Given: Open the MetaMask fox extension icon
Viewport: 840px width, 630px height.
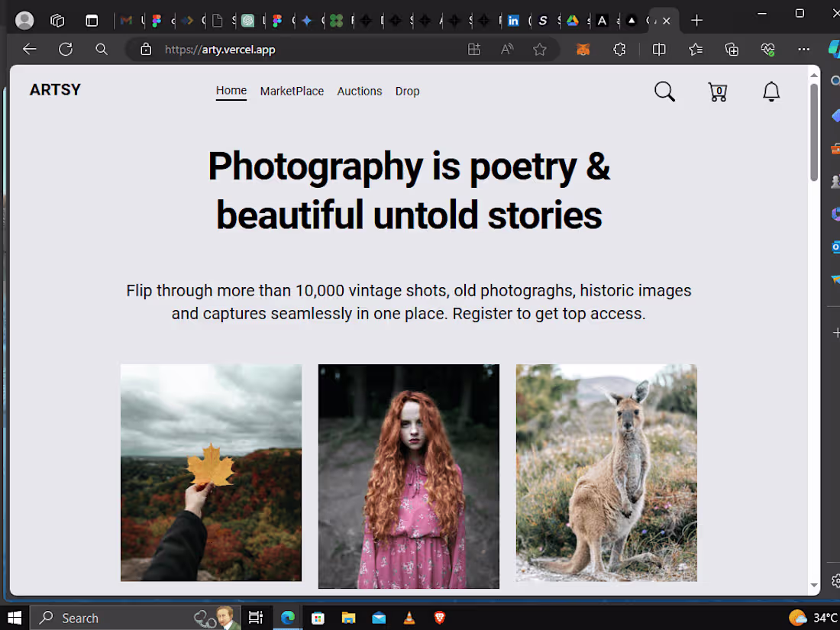Looking at the screenshot, I should 583,49.
